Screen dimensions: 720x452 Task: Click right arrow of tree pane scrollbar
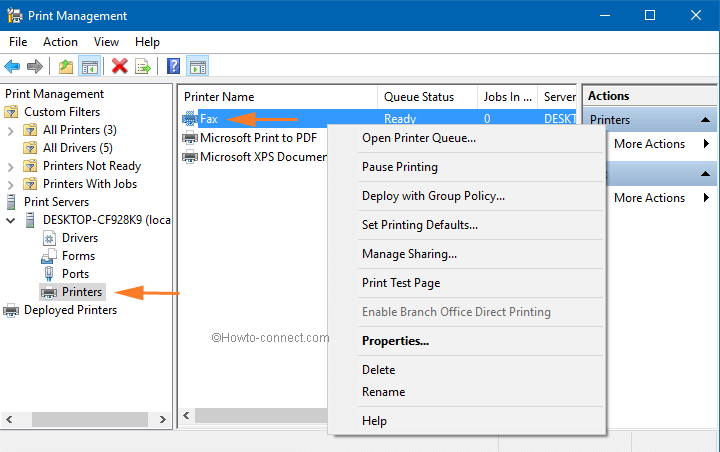click(163, 419)
